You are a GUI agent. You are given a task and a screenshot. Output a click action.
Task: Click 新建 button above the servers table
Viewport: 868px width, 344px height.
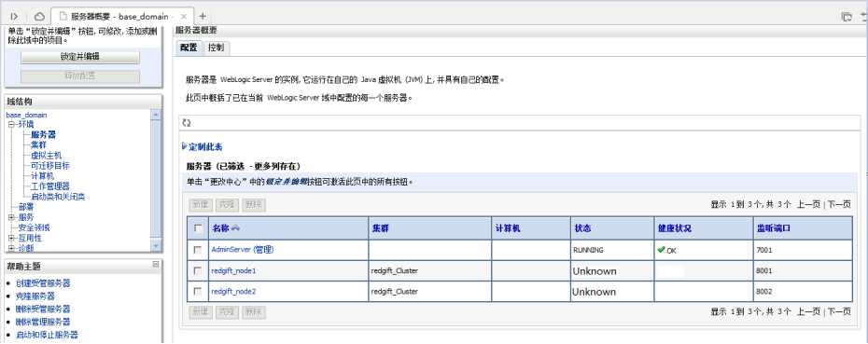pos(201,205)
